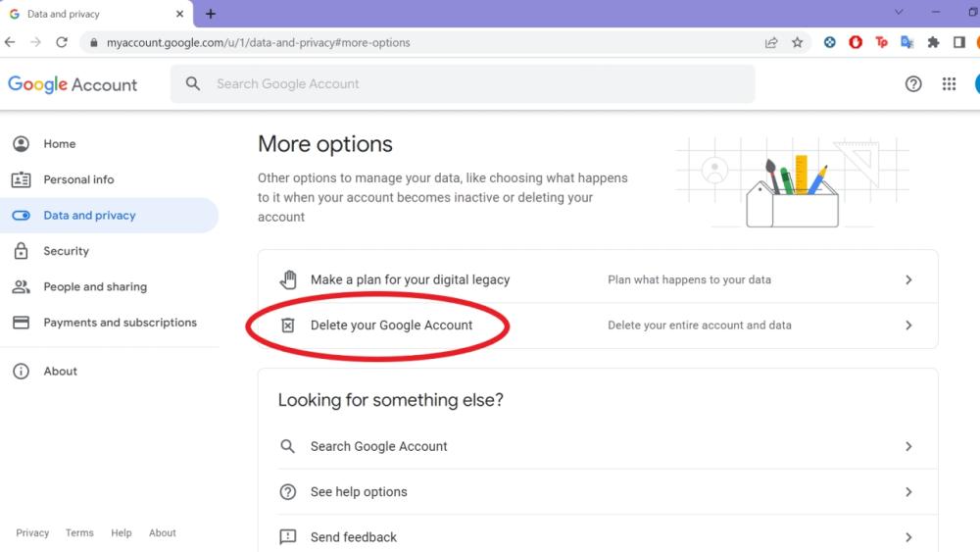Open the About footer link
Screen dimensions: 980x552
pos(163,532)
